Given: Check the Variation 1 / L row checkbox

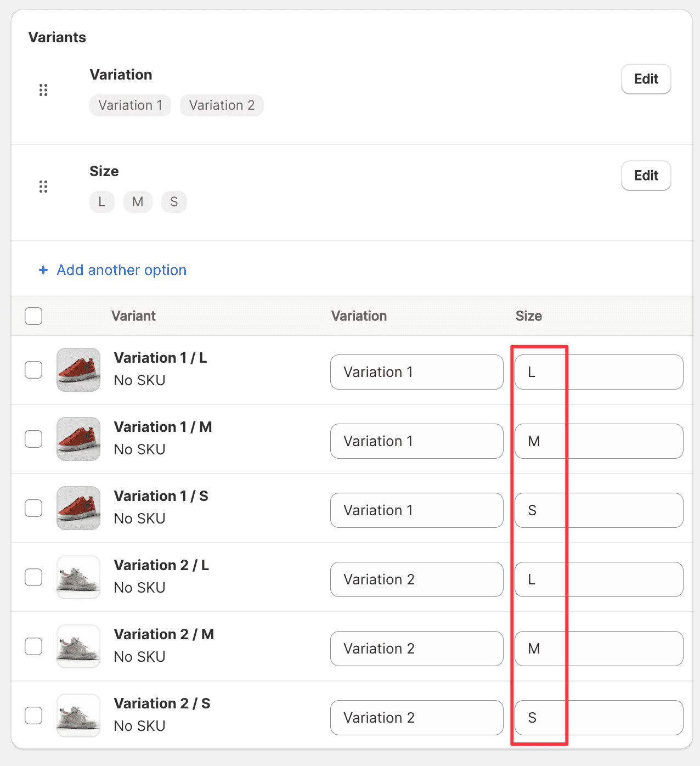Looking at the screenshot, I should click(33, 370).
